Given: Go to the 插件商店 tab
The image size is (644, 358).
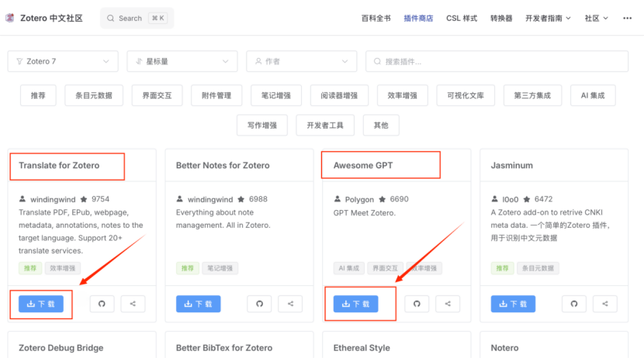Looking at the screenshot, I should 418,18.
